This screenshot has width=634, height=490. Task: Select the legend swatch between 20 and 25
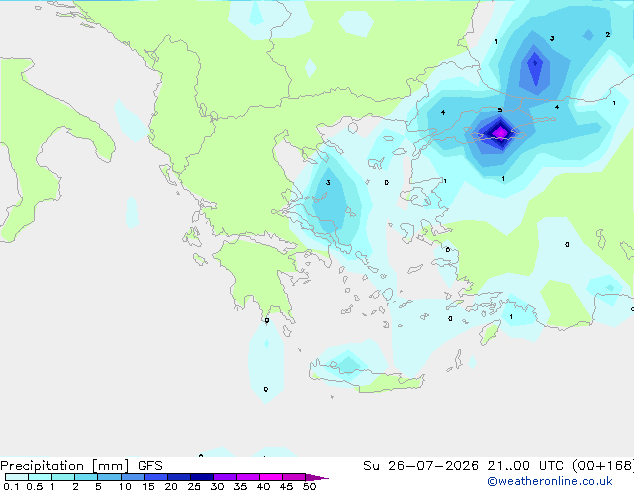click(179, 477)
